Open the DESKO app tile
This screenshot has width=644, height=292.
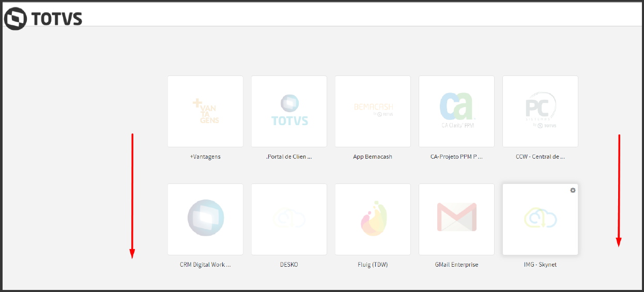point(289,219)
